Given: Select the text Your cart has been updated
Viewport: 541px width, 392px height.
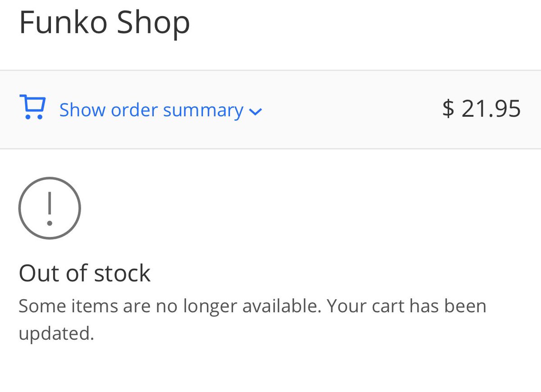Looking at the screenshot, I should [x=252, y=319].
